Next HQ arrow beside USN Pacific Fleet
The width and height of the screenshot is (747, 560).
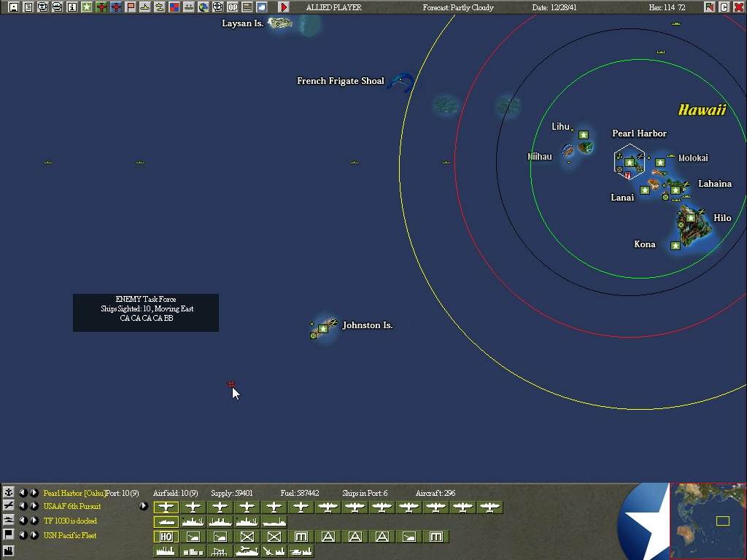34,534
